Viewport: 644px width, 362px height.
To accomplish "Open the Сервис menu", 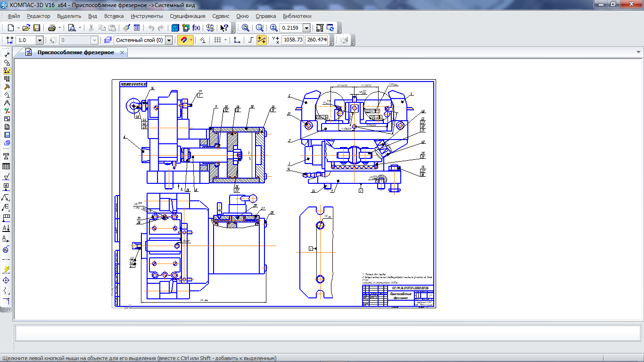I will 221,16.
